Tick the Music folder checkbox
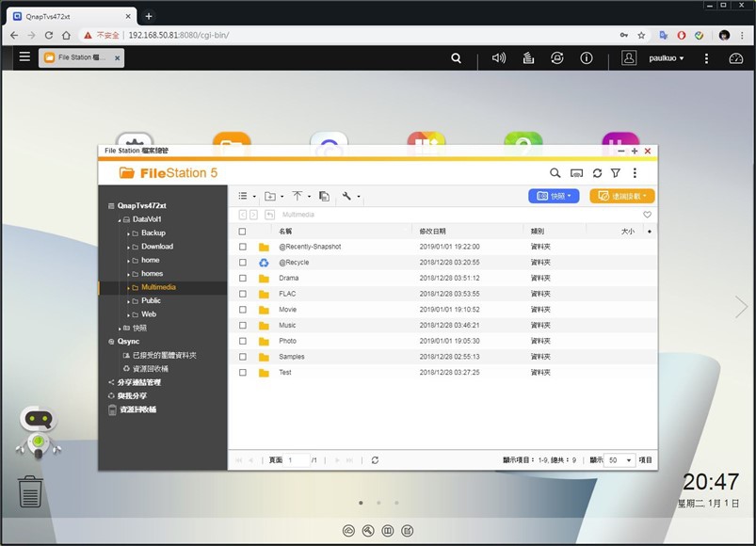Image resolution: width=756 pixels, height=546 pixels. pyautogui.click(x=243, y=326)
